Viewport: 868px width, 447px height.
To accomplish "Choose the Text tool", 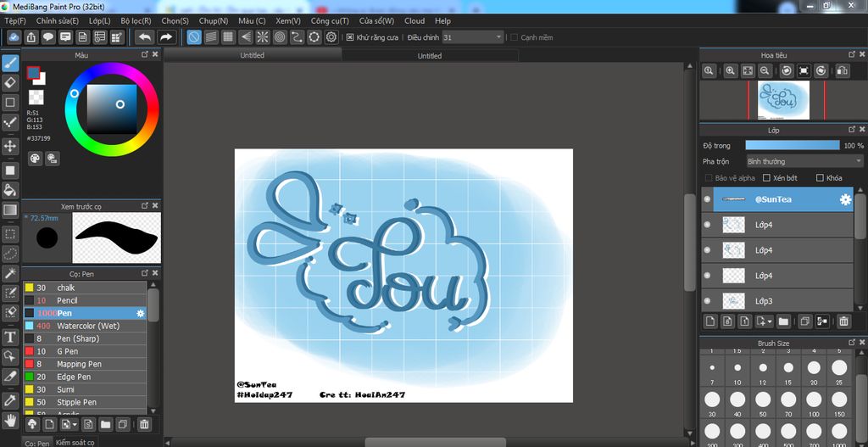I will (10, 337).
